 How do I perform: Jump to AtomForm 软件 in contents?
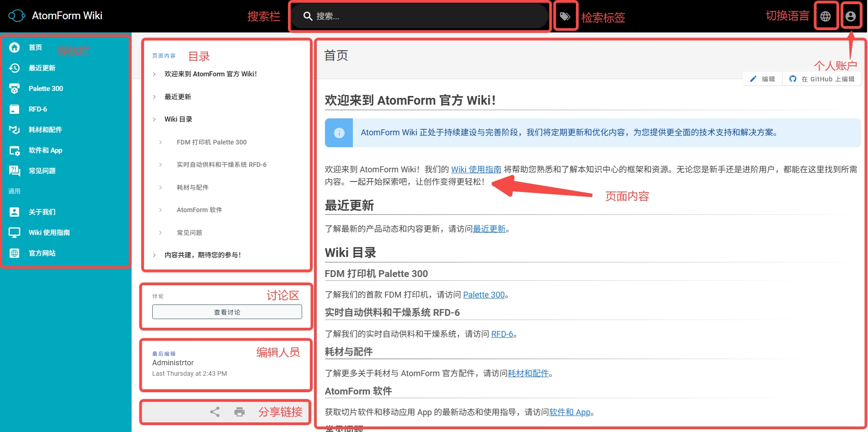pos(199,210)
